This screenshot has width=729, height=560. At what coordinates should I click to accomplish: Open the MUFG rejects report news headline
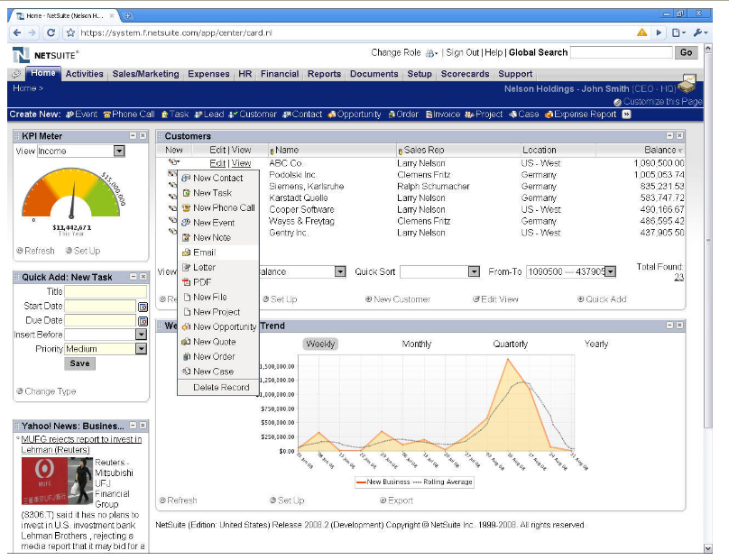(x=81, y=445)
